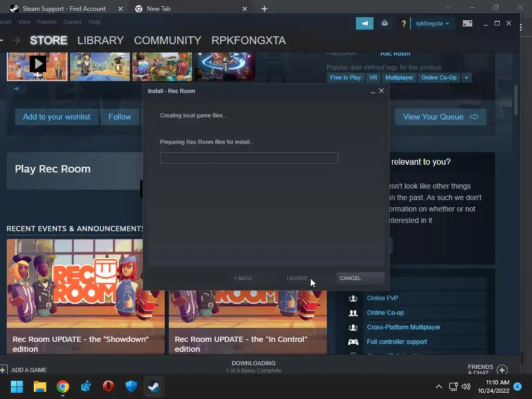Click the Full controller support gamepad icon
The width and height of the screenshot is (532, 399).
353,342
